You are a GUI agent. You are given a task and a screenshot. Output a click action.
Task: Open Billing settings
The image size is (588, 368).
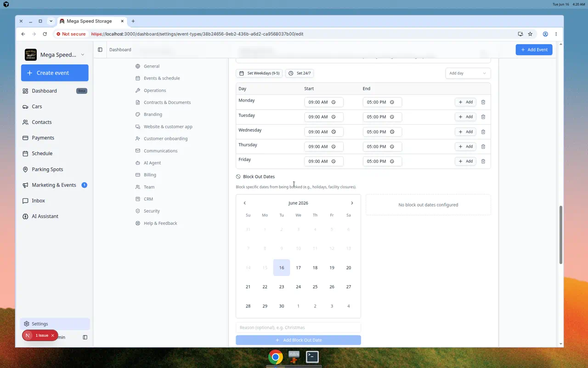pyautogui.click(x=150, y=175)
